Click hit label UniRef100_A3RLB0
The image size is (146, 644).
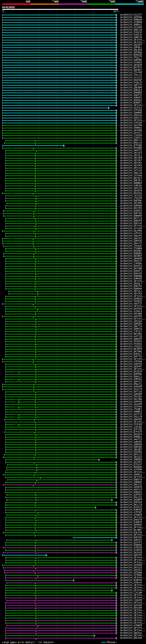131,186
